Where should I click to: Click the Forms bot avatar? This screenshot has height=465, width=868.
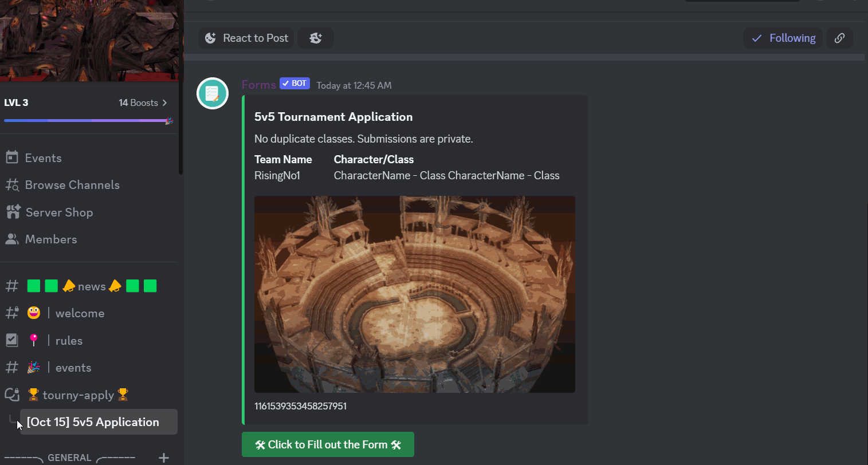[x=213, y=93]
